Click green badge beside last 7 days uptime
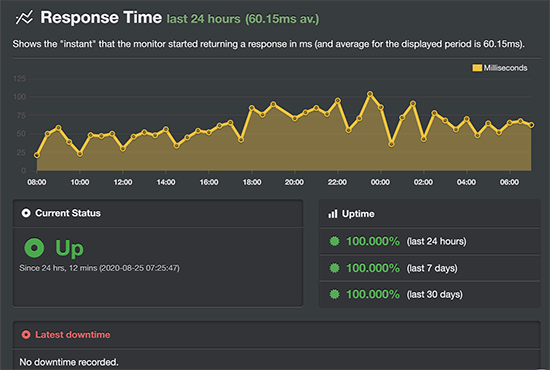This screenshot has width=550, height=370. click(x=335, y=268)
